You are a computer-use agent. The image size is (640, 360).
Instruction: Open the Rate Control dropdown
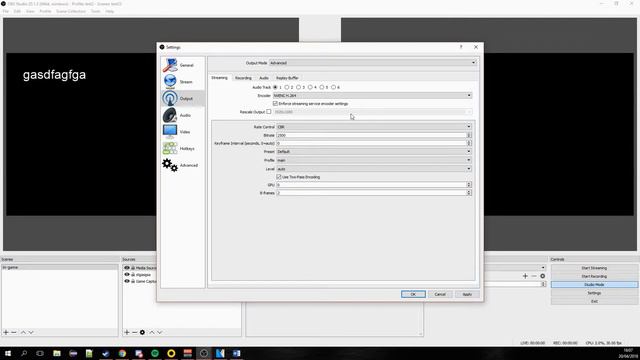click(374, 127)
